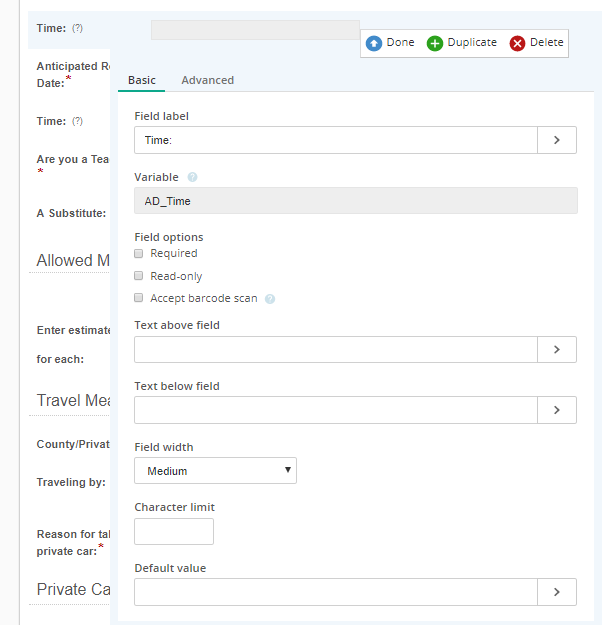The image size is (610, 625).
Task: Click the help icon beside top Time label
Action: click(77, 28)
